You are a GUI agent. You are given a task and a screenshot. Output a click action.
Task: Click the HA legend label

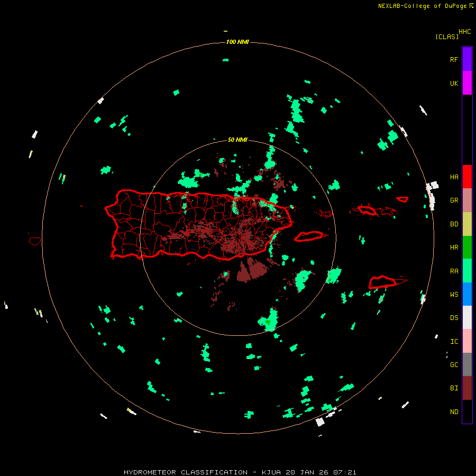[x=454, y=177]
